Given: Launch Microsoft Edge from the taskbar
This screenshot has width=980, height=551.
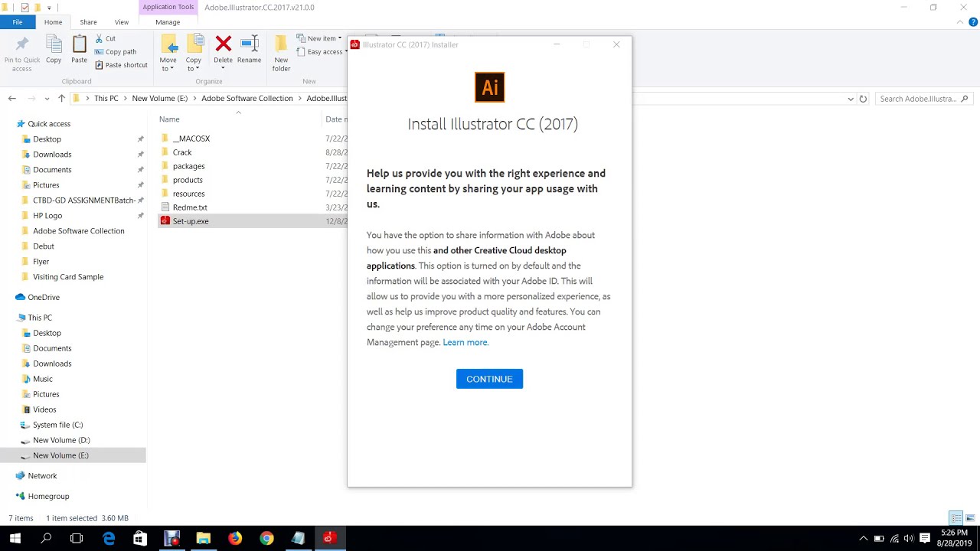Looking at the screenshot, I should coord(109,538).
